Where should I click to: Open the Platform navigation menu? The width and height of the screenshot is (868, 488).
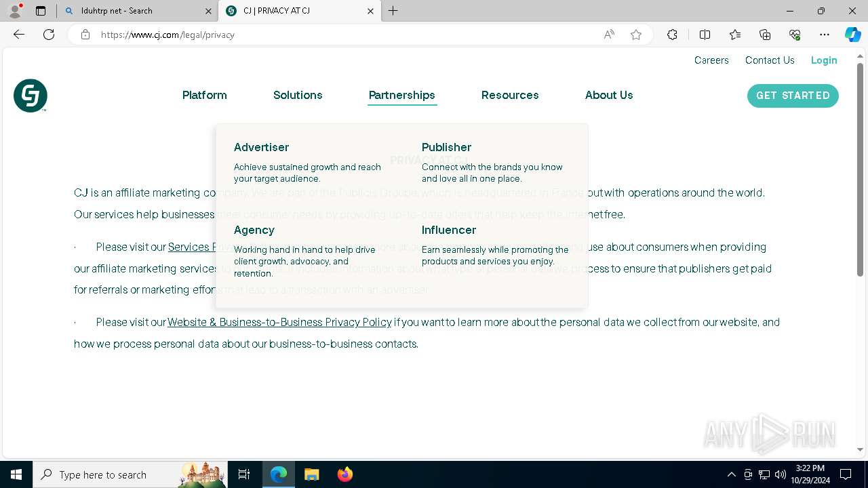coord(205,95)
